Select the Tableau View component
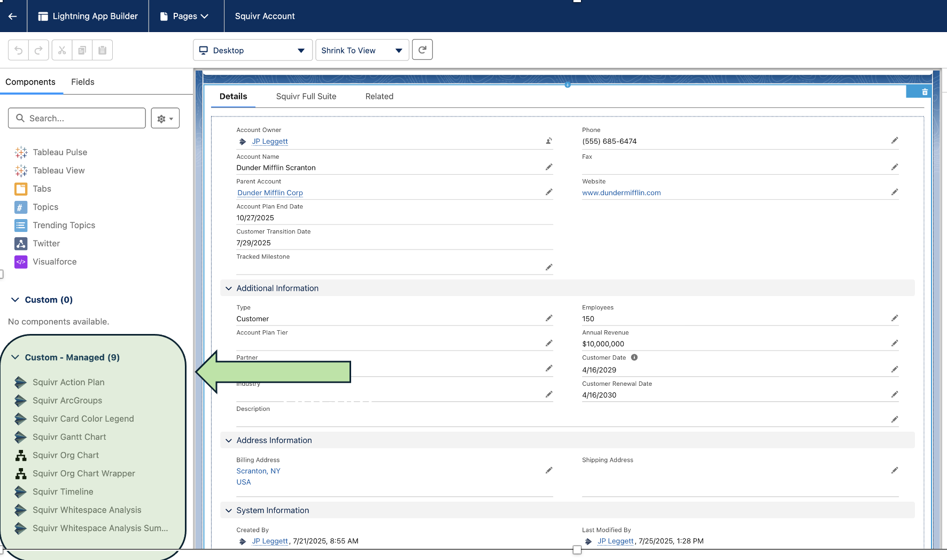This screenshot has width=947, height=560. tap(59, 170)
